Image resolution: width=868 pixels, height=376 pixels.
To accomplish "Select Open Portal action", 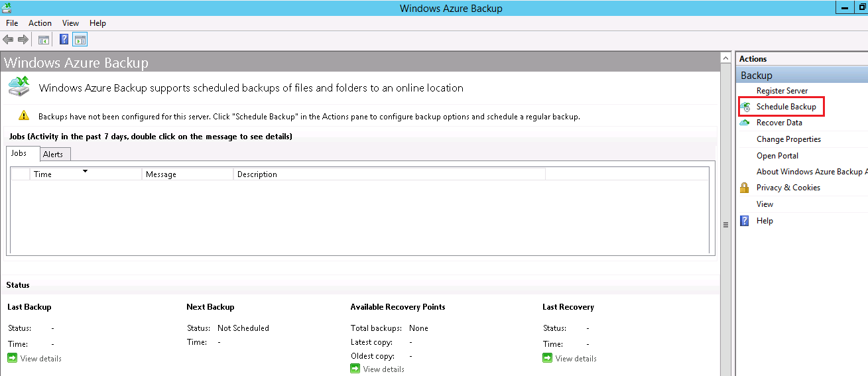I will point(777,156).
